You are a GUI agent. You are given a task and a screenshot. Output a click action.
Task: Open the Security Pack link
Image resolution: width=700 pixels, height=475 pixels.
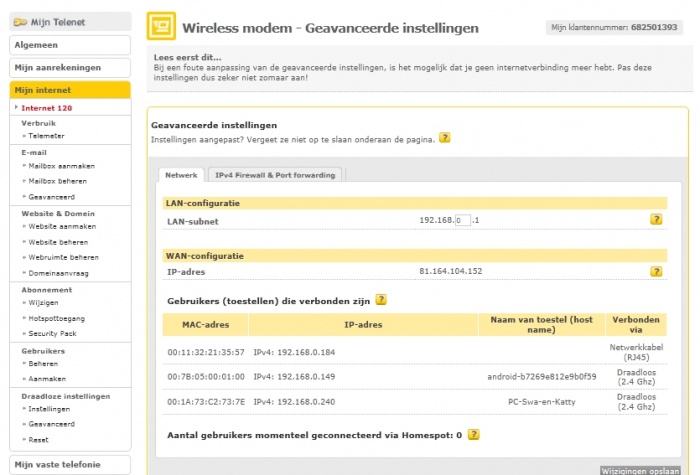[x=54, y=333]
